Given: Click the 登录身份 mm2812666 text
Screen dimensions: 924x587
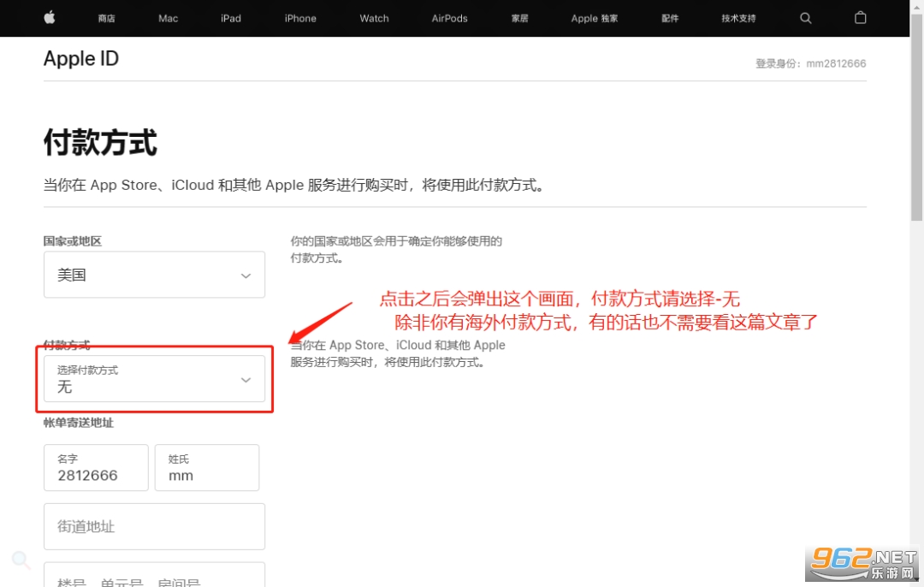Looking at the screenshot, I should pyautogui.click(x=810, y=63).
